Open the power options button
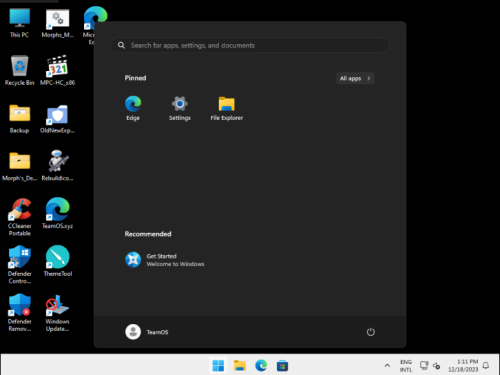Viewport: 500px width, 375px height. click(371, 332)
